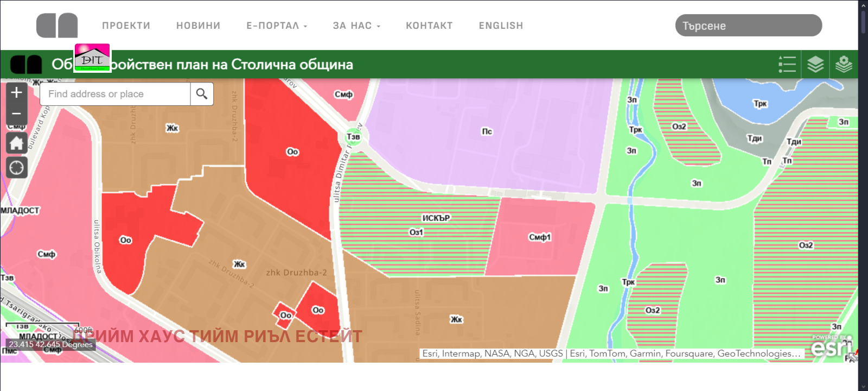Open the КОНТАКТ page

[429, 26]
